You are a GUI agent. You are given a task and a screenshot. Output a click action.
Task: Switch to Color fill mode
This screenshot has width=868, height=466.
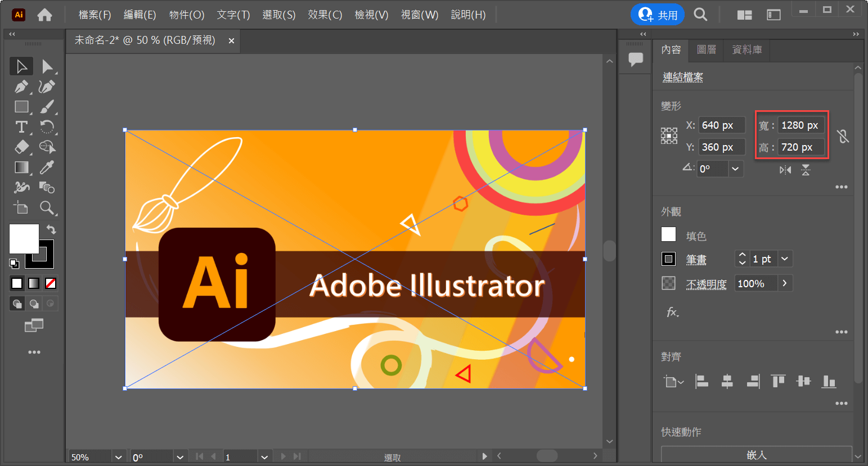click(x=17, y=283)
